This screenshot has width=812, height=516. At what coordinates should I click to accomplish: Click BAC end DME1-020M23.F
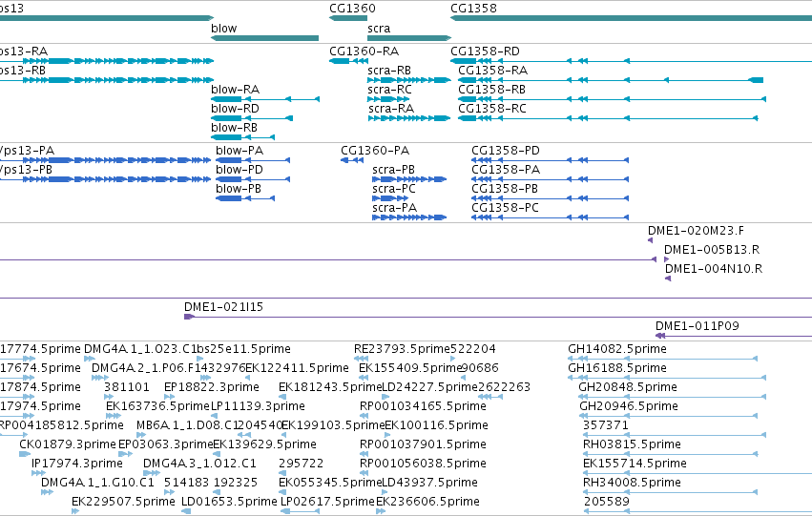[x=651, y=240]
